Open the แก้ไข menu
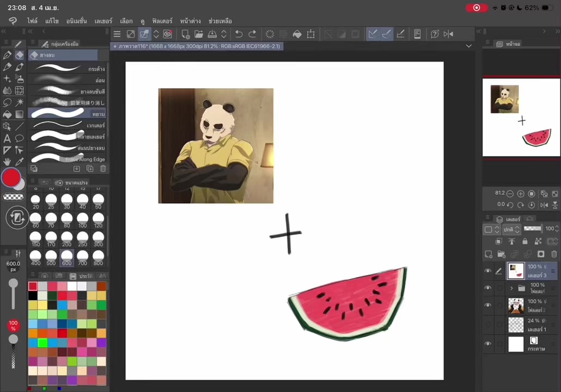Screen dimensions: 561x392 coord(52,21)
